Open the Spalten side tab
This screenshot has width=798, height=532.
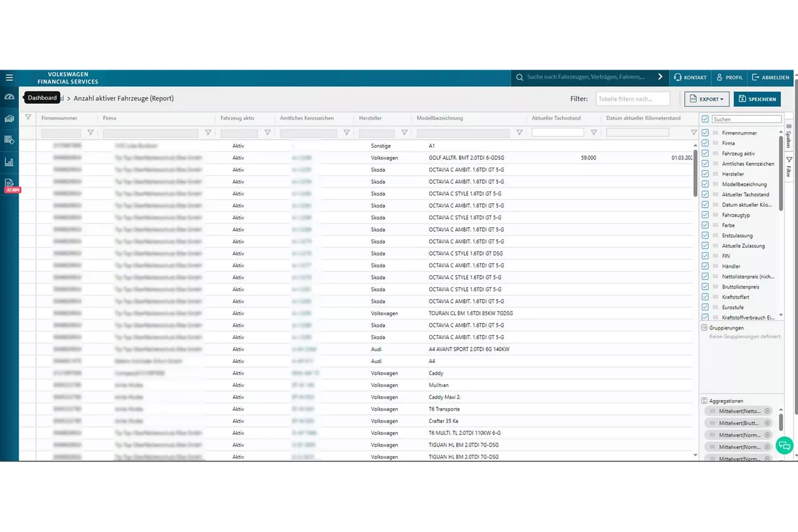(x=789, y=135)
